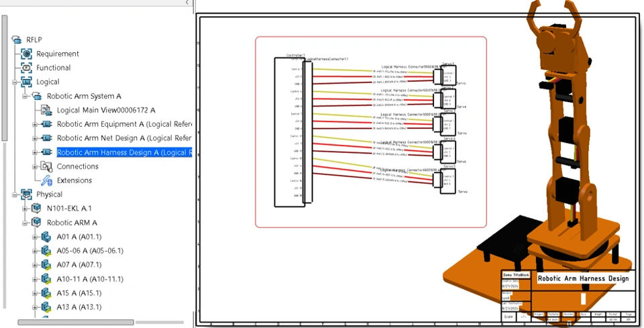Screen dimensions: 644x328
Task: Collapse the tree panel with top chevron
Action: coord(187,3)
